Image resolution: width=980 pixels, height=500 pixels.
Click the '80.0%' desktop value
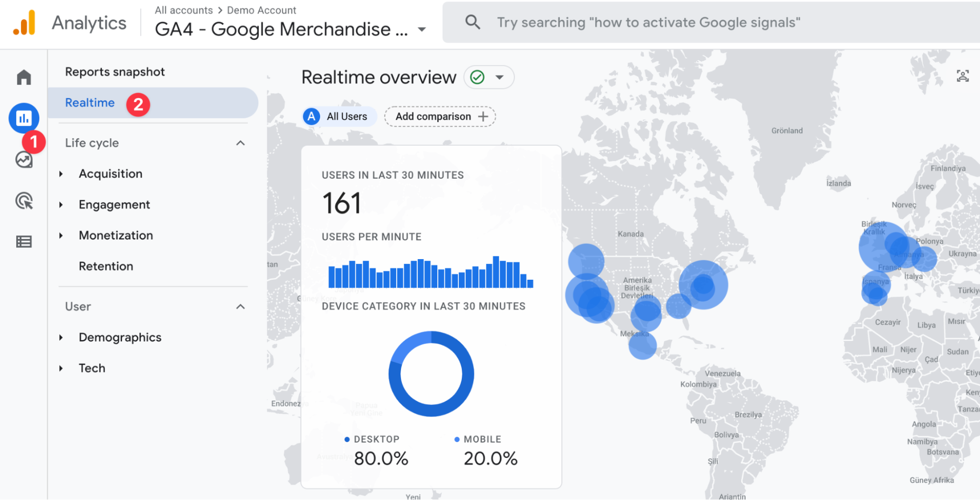[x=381, y=459]
